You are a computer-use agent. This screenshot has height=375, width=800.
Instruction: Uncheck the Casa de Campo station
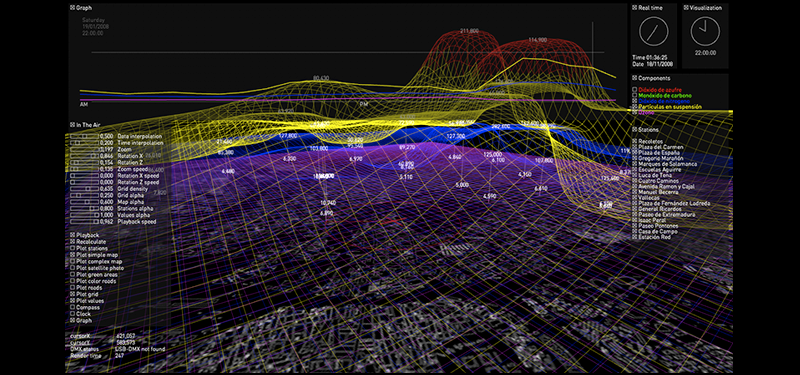635,232
